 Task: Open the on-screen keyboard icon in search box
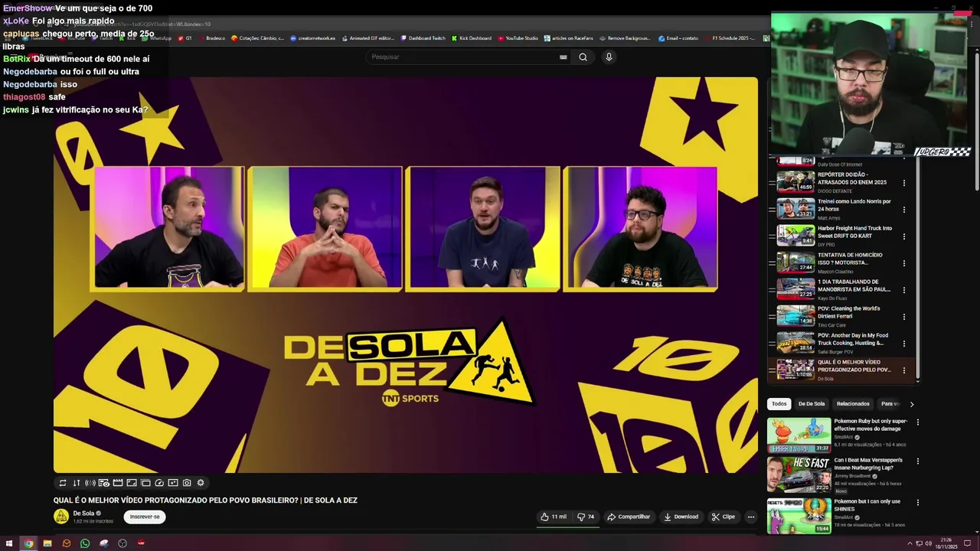563,57
